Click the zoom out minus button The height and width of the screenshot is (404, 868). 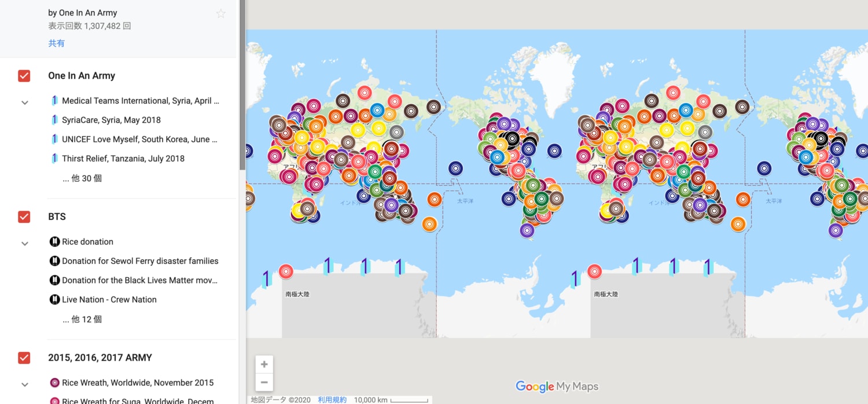pos(264,382)
